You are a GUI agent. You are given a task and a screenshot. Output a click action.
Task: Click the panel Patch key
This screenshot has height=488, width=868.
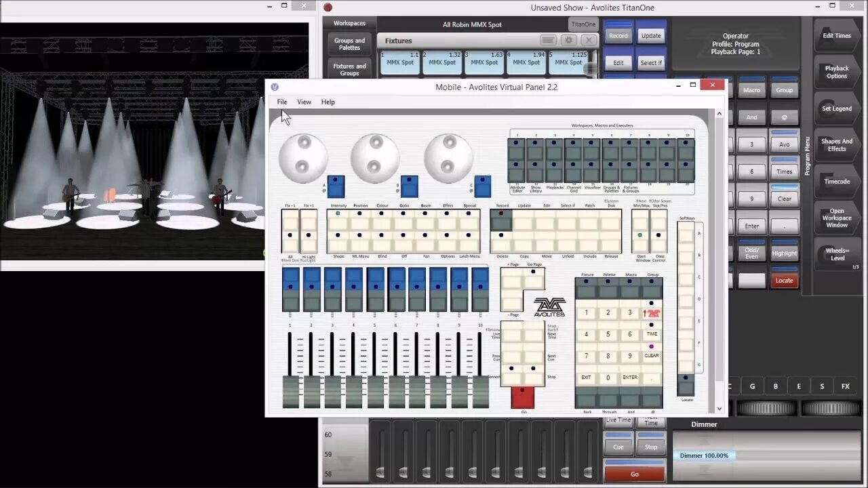click(589, 220)
